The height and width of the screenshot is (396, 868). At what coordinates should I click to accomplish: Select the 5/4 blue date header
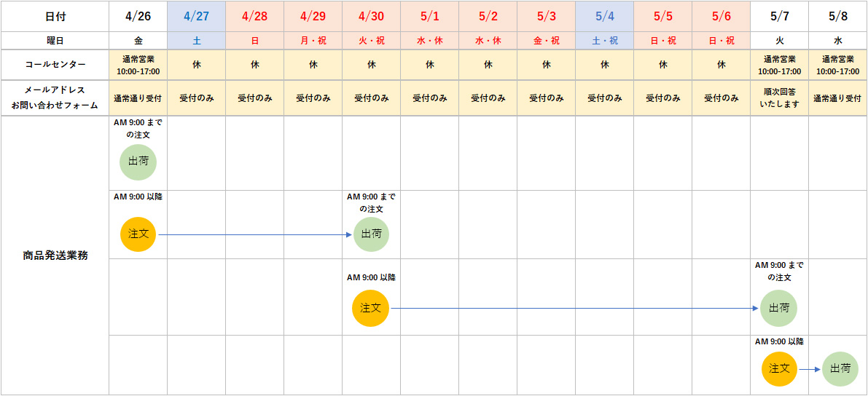604,16
